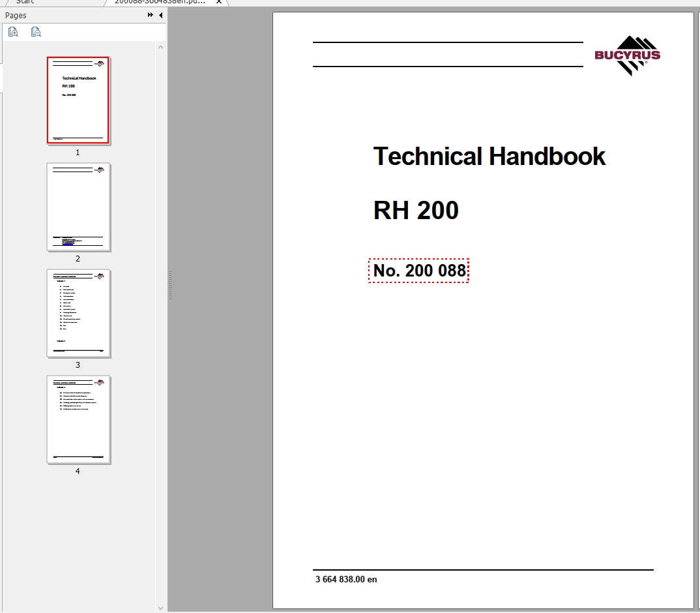
Task: Close the 200088-3664838en.pdf document tab
Action: pos(218,2)
